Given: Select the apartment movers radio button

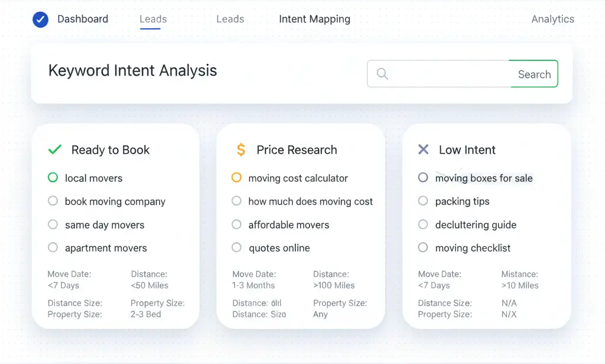Looking at the screenshot, I should click(x=53, y=248).
